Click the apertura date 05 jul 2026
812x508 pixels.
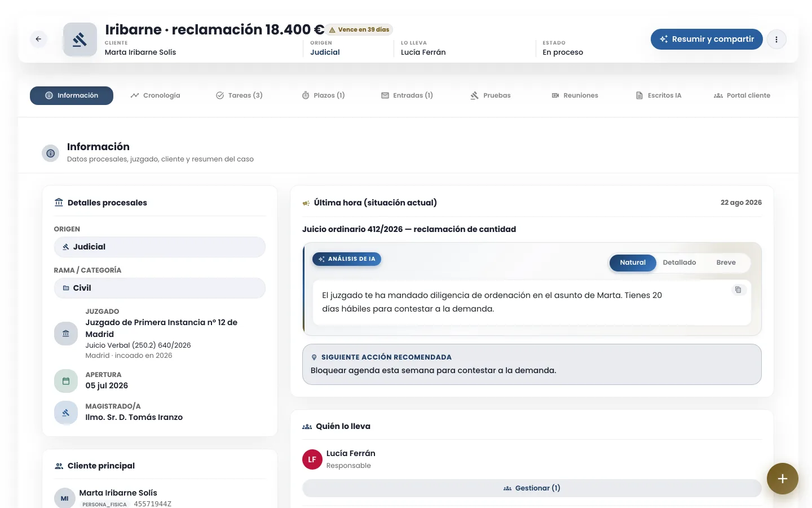(x=107, y=386)
